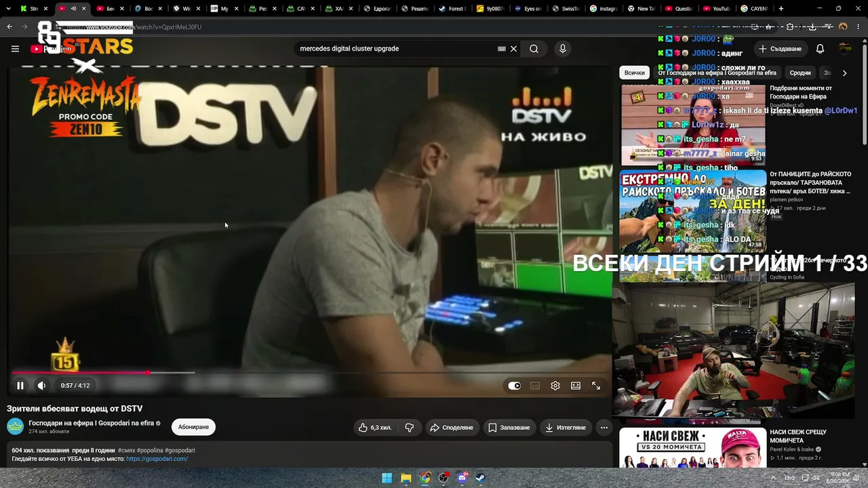Start voice search with the microphone

coord(562,49)
